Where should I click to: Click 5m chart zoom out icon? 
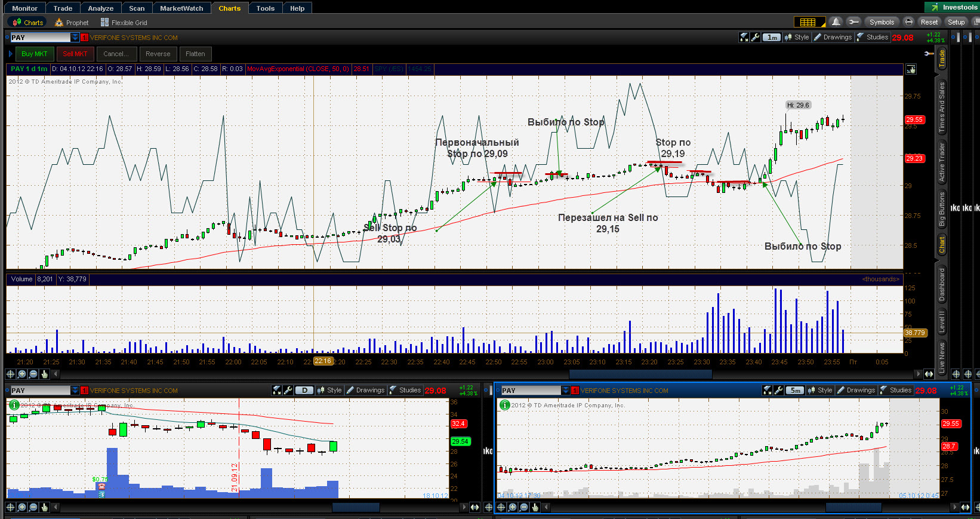click(523, 507)
